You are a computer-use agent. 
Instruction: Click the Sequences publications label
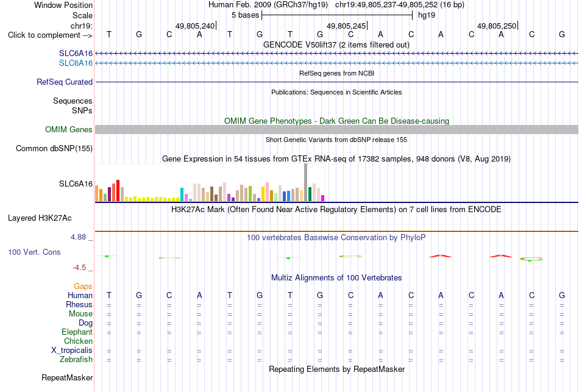pyautogui.click(x=73, y=101)
